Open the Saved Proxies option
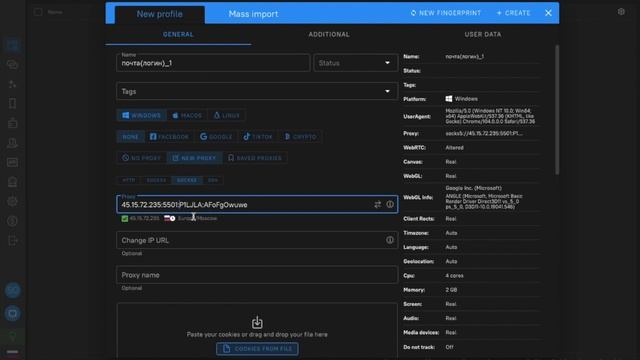 [x=255, y=158]
